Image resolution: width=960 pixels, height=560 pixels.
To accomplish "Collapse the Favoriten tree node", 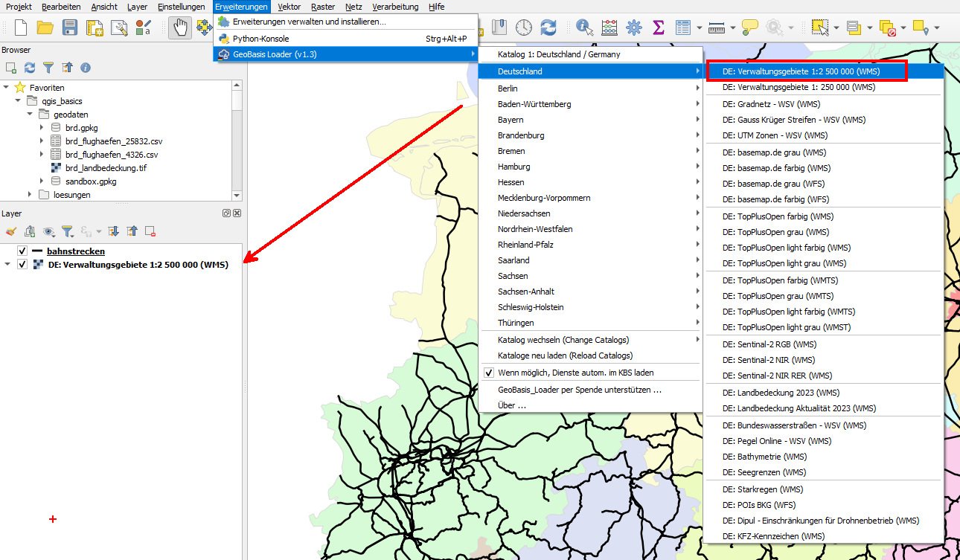I will coord(7,88).
